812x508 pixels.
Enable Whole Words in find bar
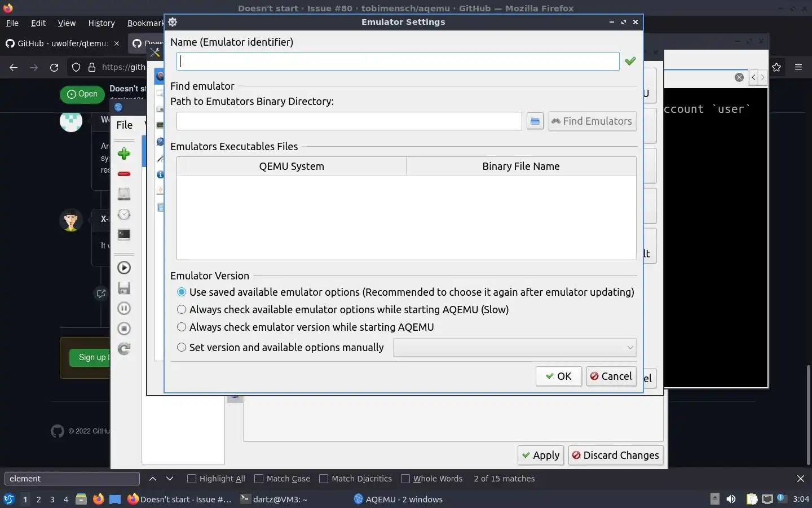431,479
